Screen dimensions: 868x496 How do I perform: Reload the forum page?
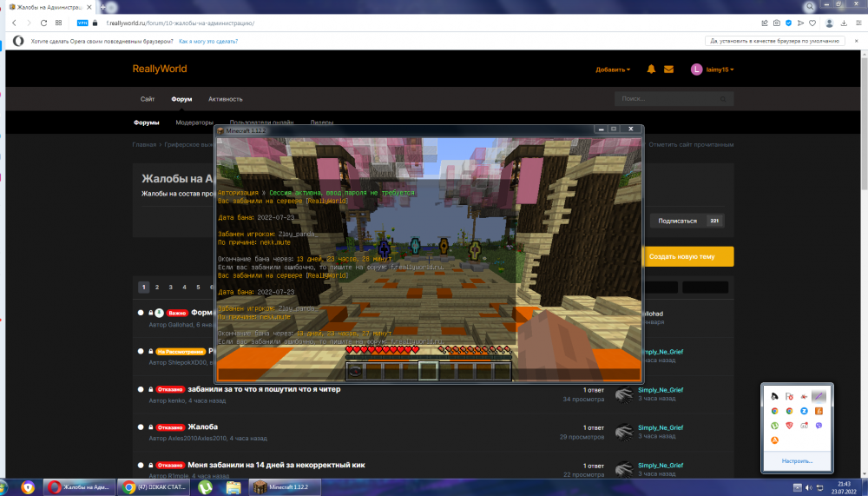tap(43, 23)
